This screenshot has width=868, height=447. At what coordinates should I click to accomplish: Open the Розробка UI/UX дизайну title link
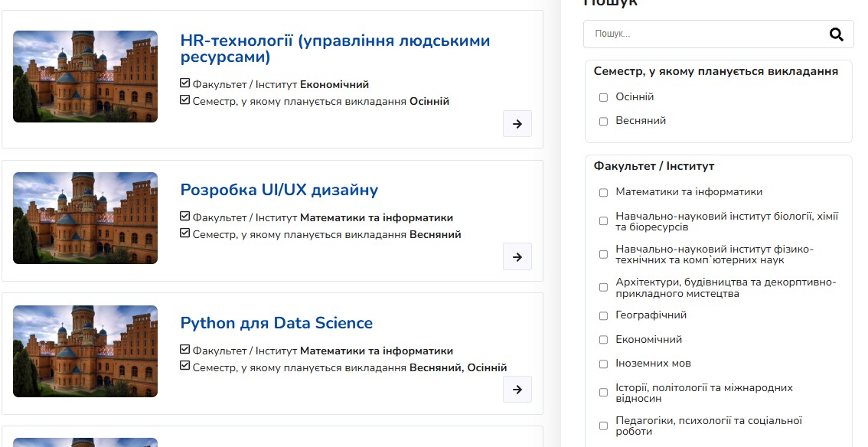coord(279,190)
